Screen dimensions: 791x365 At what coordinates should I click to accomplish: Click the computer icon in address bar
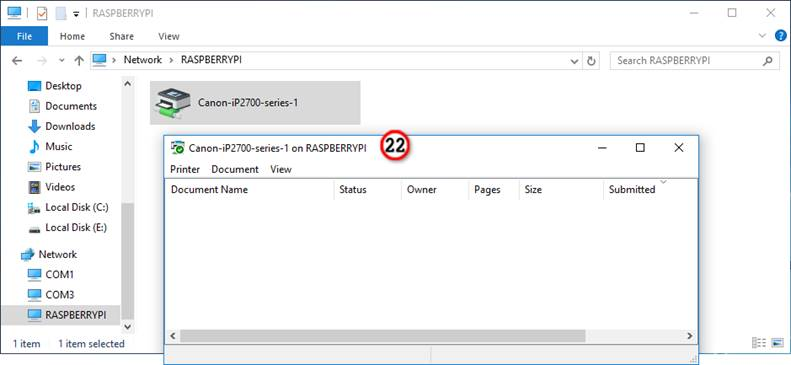[x=99, y=60]
